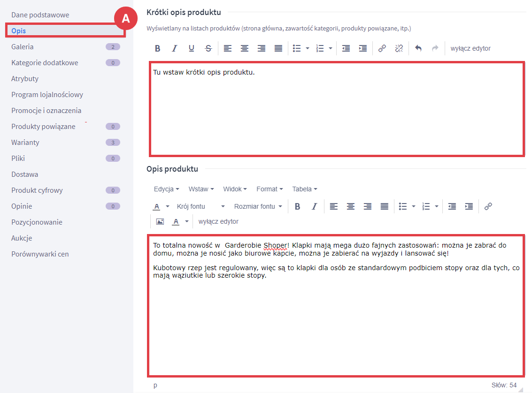The height and width of the screenshot is (393, 532).
Task: Open the Edycja menu
Action: 166,189
